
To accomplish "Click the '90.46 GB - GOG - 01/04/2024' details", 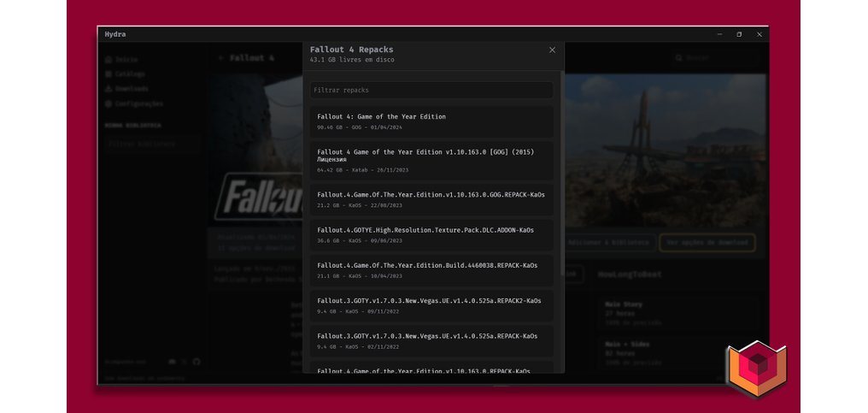I will pyautogui.click(x=360, y=127).
